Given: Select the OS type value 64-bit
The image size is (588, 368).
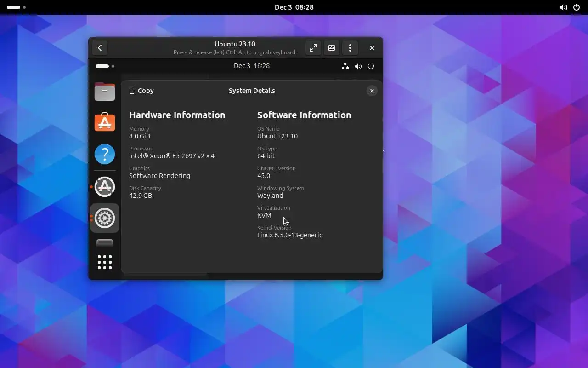Looking at the screenshot, I should (x=266, y=156).
